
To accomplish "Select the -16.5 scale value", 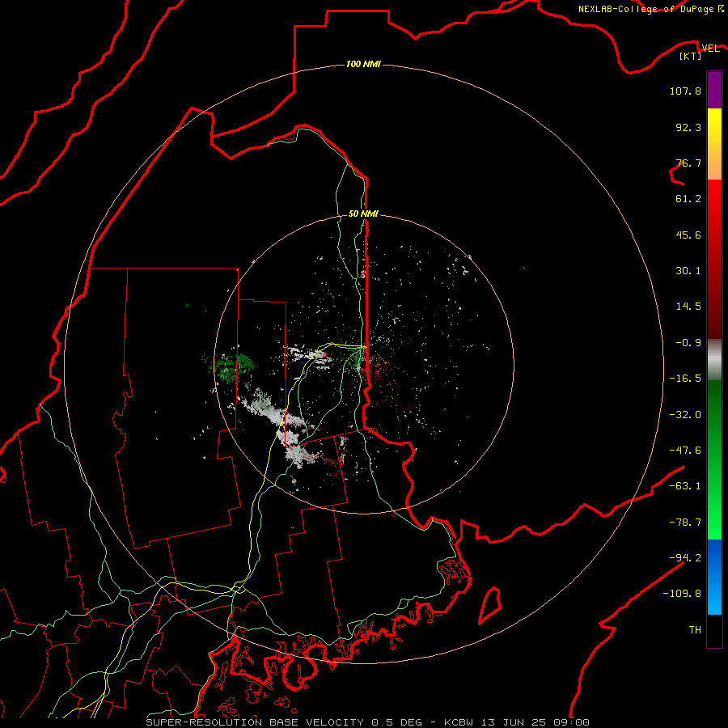I will (685, 379).
